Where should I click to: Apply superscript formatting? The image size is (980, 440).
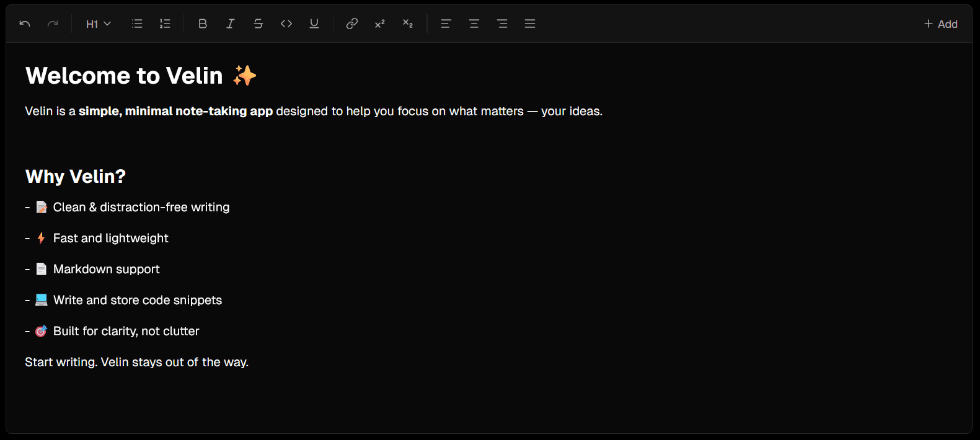(380, 24)
